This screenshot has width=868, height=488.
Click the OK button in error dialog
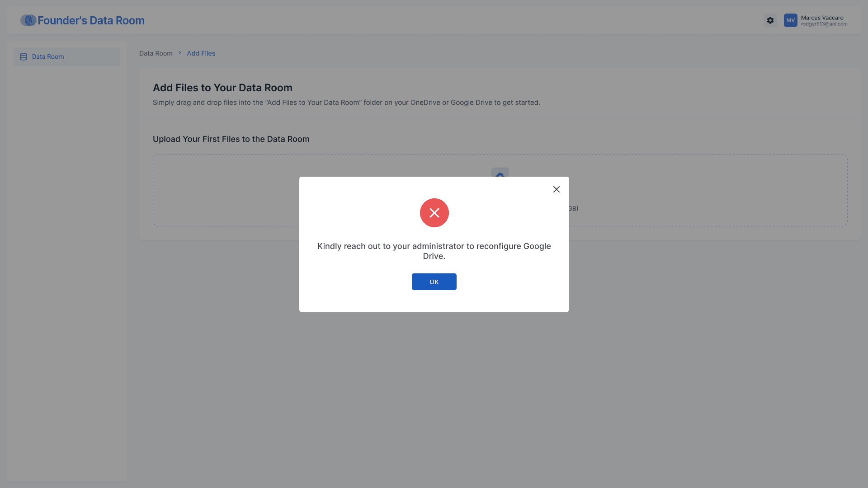click(434, 282)
